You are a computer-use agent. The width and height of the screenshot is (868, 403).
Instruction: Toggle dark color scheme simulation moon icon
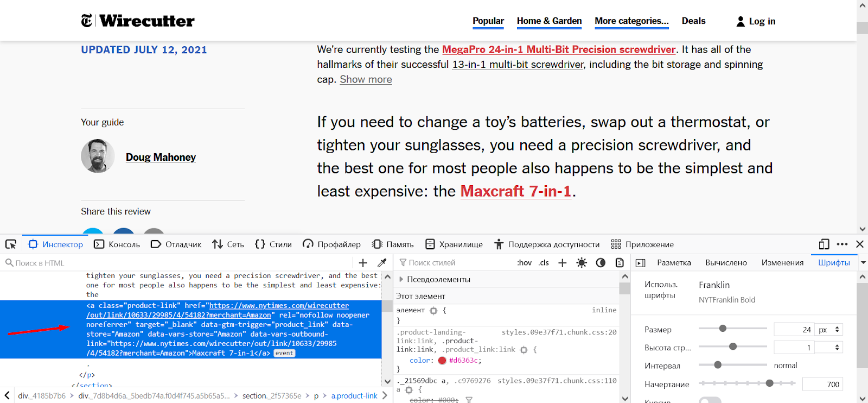click(x=601, y=263)
